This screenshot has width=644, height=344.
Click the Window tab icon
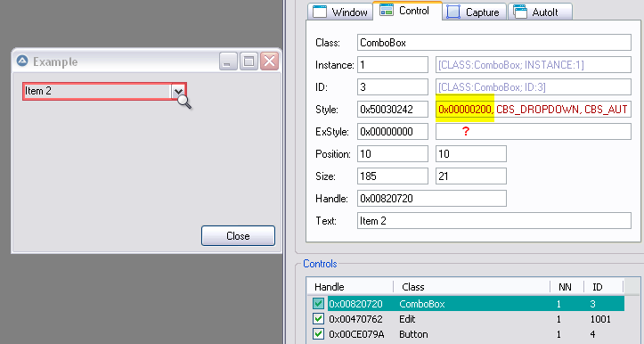(320, 12)
